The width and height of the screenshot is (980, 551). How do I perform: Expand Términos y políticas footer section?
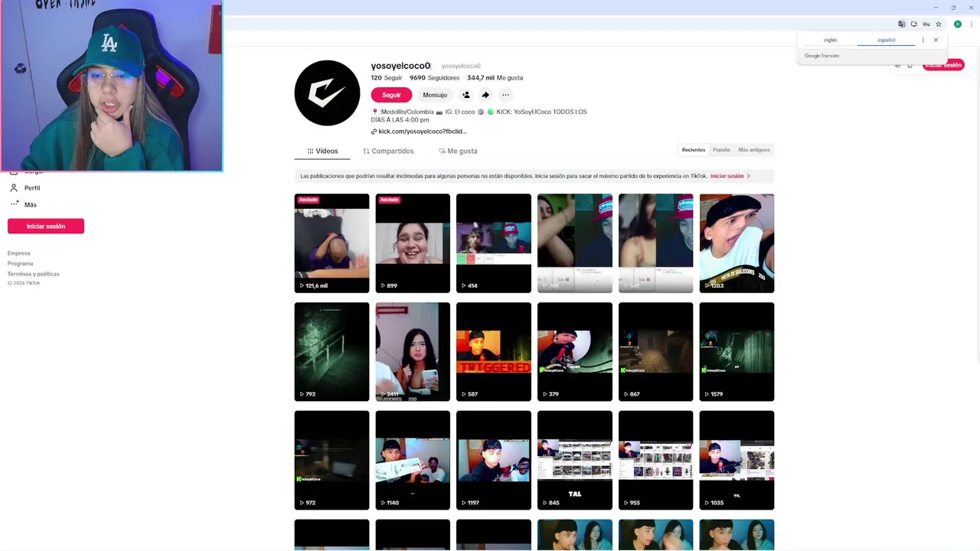pyautogui.click(x=34, y=274)
